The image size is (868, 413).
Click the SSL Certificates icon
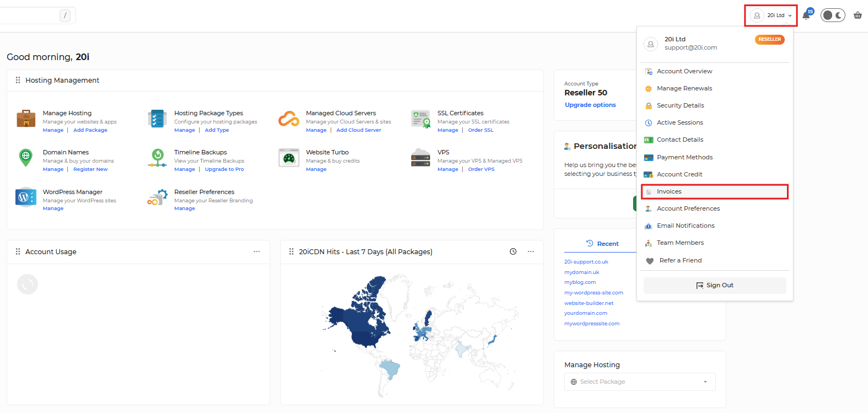pos(421,119)
